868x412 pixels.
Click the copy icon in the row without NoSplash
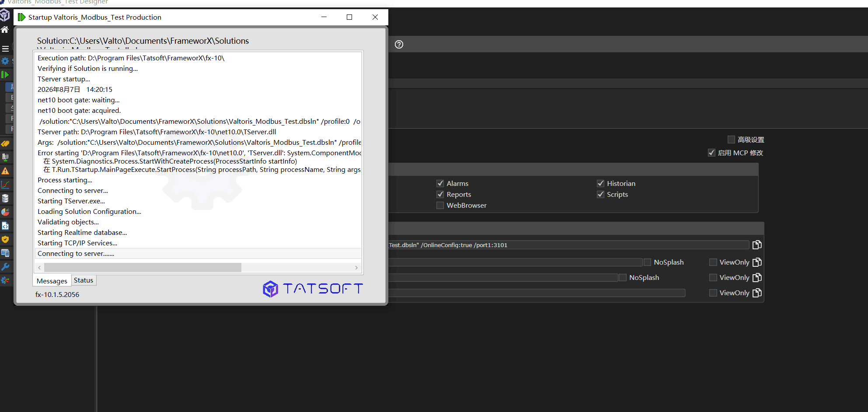(x=757, y=293)
